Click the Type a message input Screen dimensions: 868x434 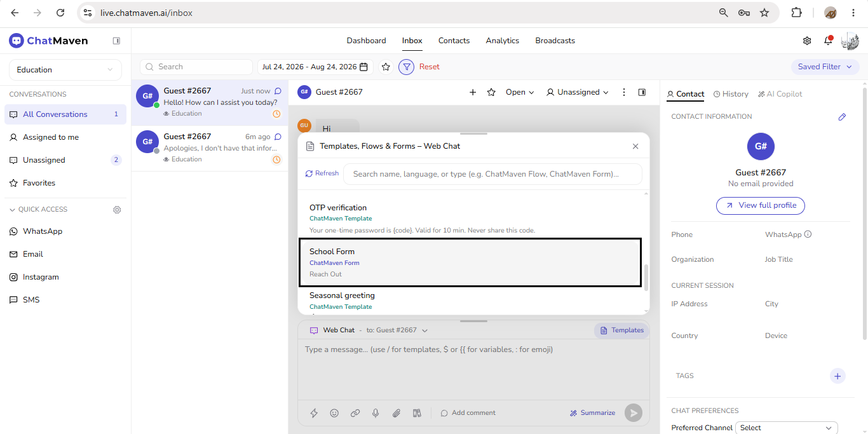tap(473, 369)
